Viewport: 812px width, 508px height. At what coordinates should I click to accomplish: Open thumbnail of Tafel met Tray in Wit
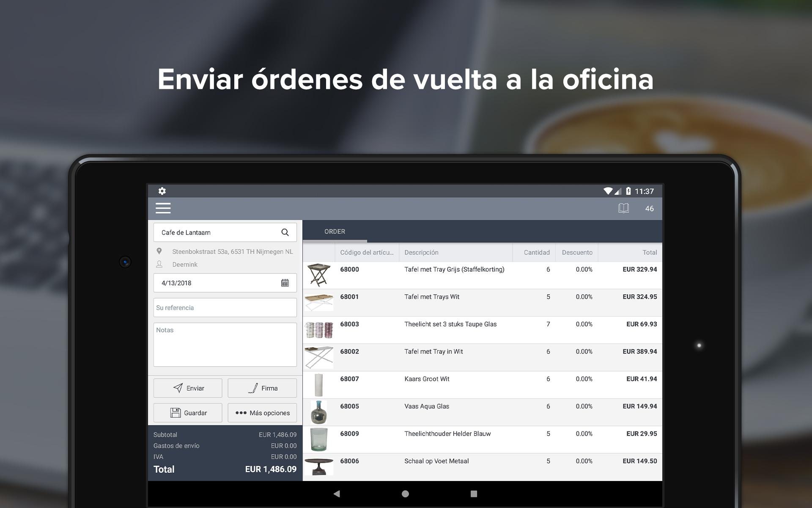click(x=319, y=357)
